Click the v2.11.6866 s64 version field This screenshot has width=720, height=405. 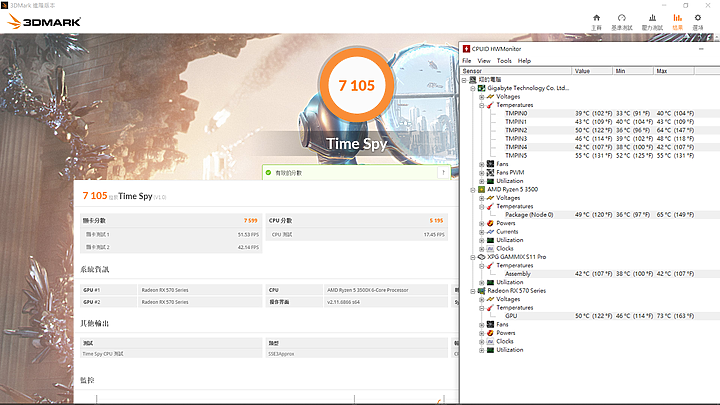(x=386, y=302)
